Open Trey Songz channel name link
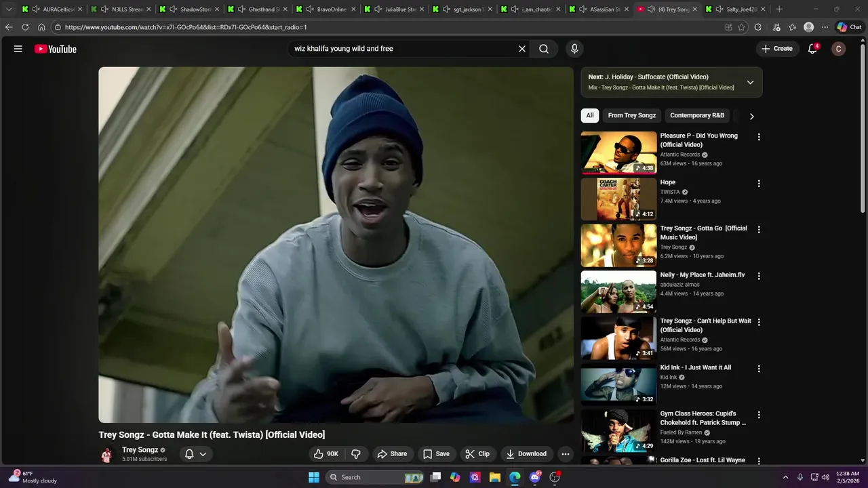The width and height of the screenshot is (868, 488). (x=140, y=450)
